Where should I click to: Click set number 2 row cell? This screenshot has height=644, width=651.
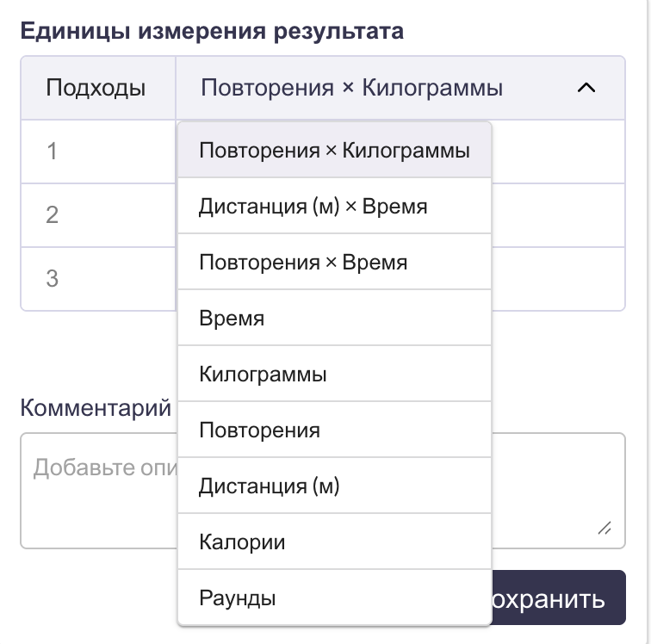coord(53,214)
